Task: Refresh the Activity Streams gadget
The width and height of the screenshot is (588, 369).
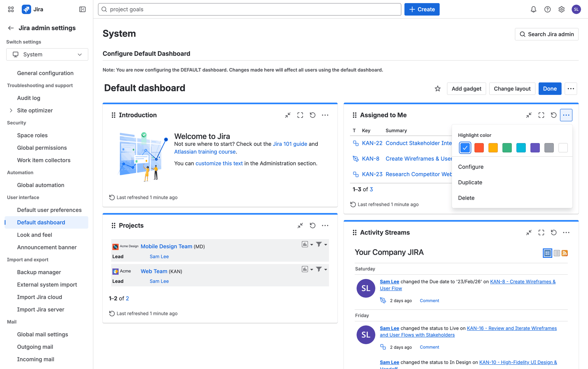Action: 554,233
